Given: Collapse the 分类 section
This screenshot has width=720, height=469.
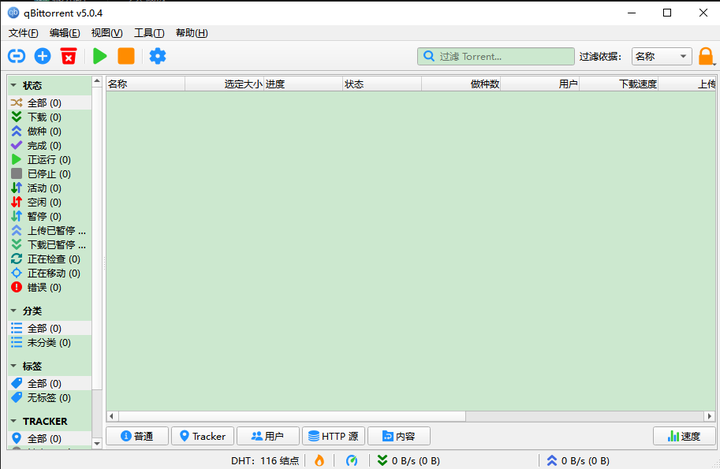Looking at the screenshot, I should click(x=14, y=311).
